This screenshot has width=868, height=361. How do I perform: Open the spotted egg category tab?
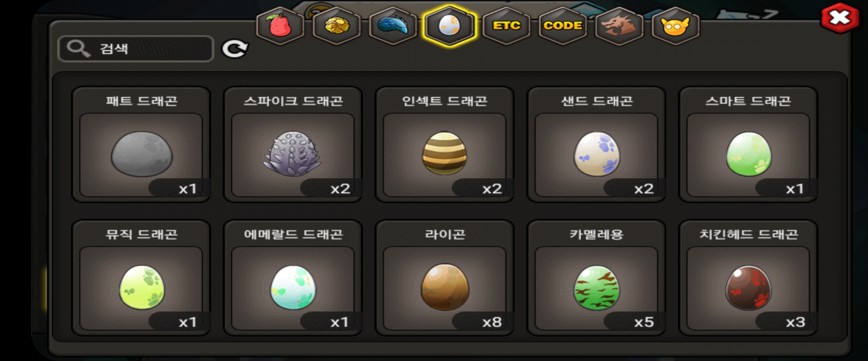450,26
